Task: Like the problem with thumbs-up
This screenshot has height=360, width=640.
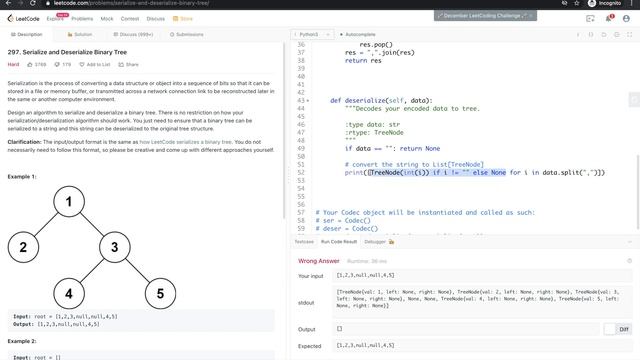Action: (30, 64)
